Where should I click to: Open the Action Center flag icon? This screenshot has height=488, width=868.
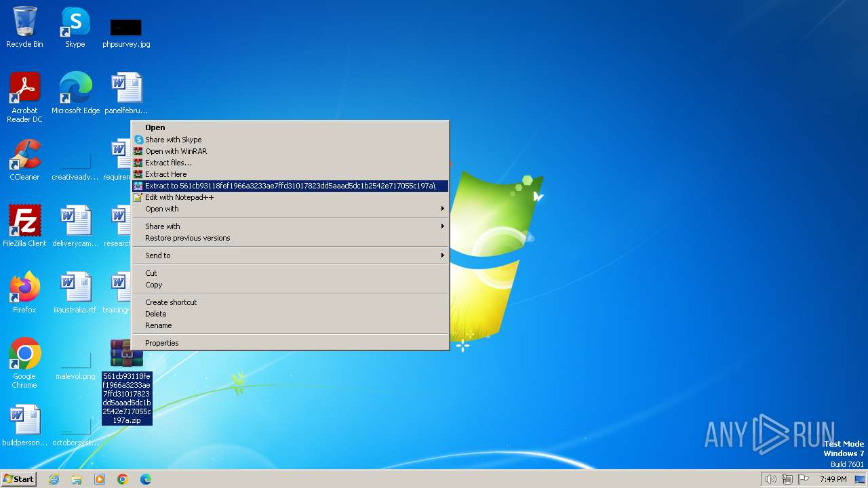pyautogui.click(x=804, y=479)
